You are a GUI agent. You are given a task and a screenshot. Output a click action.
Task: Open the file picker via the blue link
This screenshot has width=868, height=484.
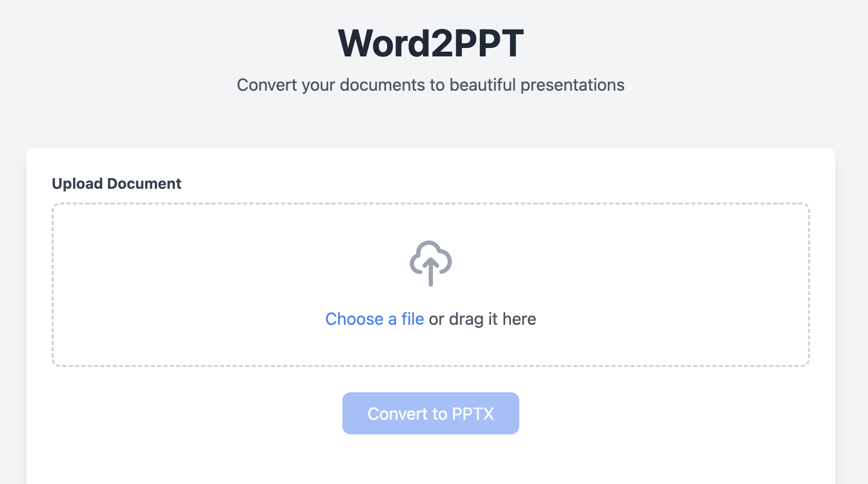[374, 318]
